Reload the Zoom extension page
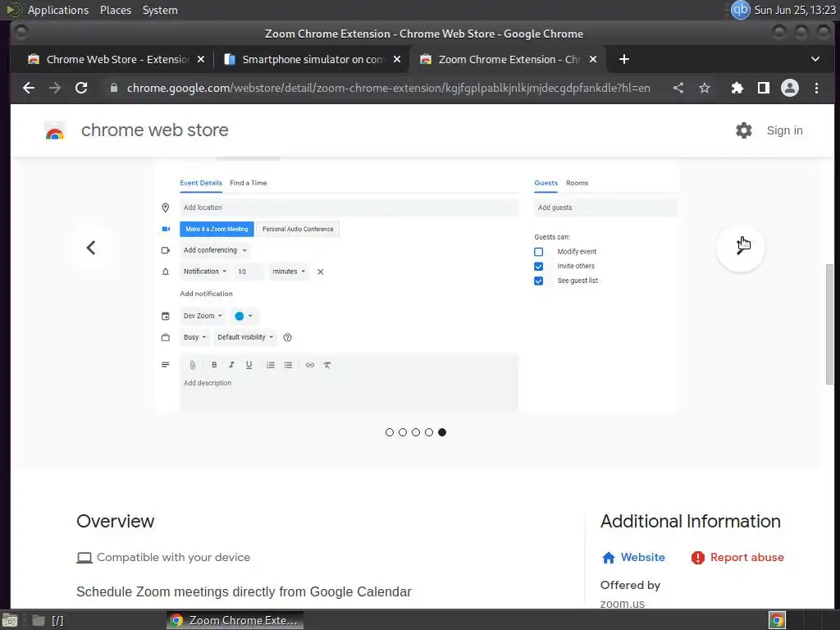 [81, 88]
